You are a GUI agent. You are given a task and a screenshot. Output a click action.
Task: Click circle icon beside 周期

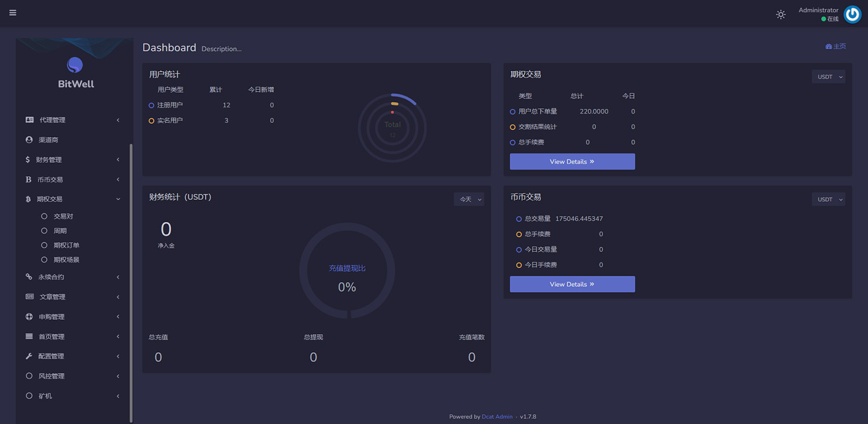44,231
